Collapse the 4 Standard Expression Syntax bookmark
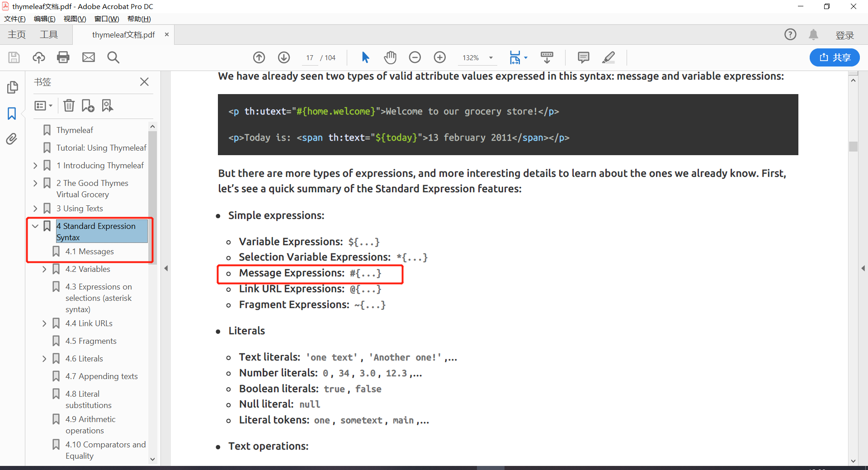The width and height of the screenshot is (868, 470). pyautogui.click(x=35, y=226)
